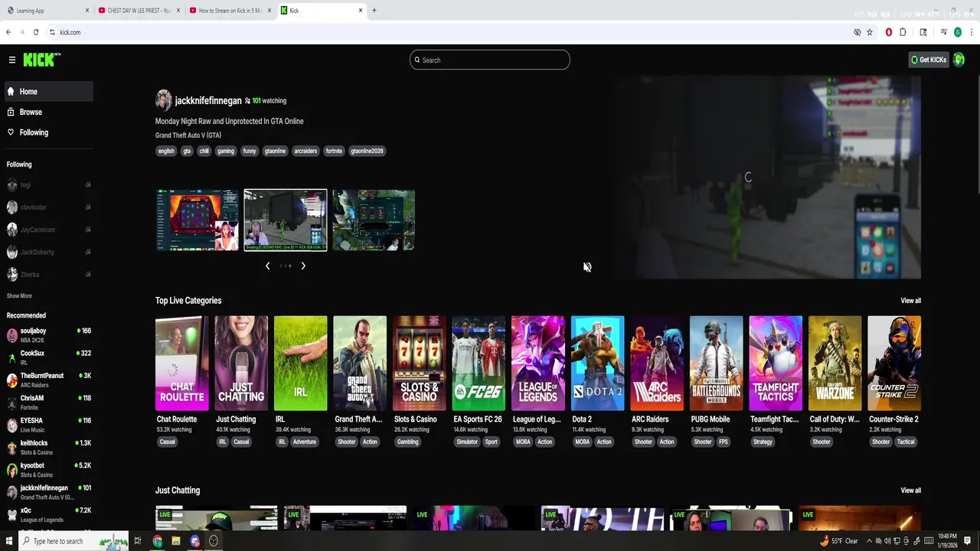Open Chrome three-dot menu
The image size is (980, 551).
pos(972,32)
